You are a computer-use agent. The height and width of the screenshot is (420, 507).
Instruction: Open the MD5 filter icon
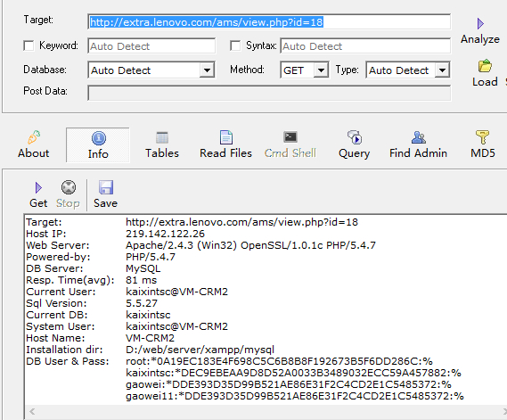pyautogui.click(x=482, y=137)
